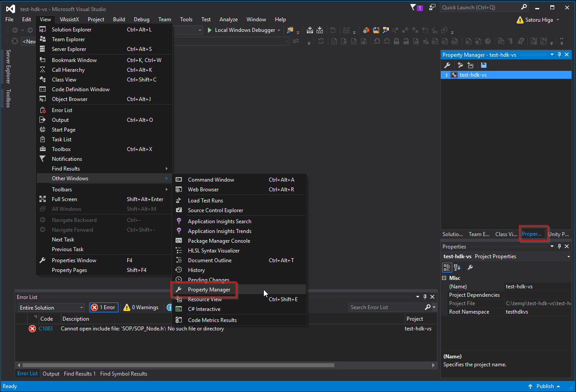
Task: Click the Categorized view icon in Properties panel
Action: pos(447,267)
